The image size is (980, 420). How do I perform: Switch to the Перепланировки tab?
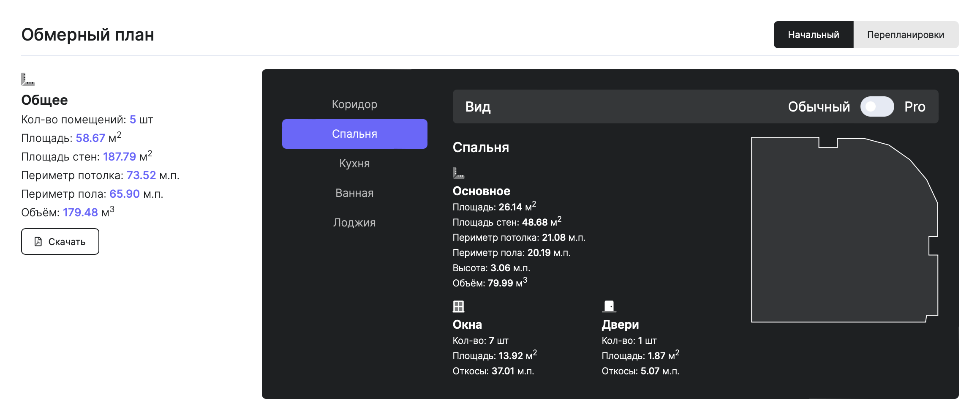[x=905, y=35]
